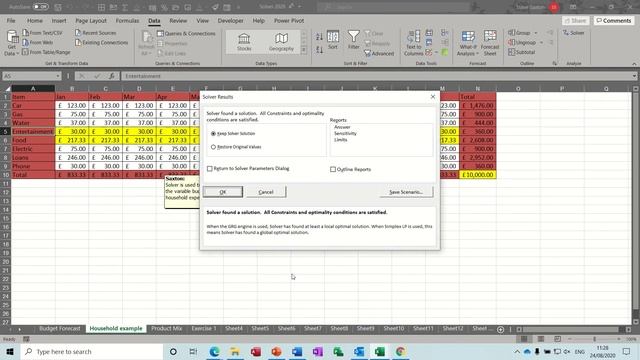This screenshot has width=640, height=360.
Task: Open the Name Box dropdown
Action: 58,76
